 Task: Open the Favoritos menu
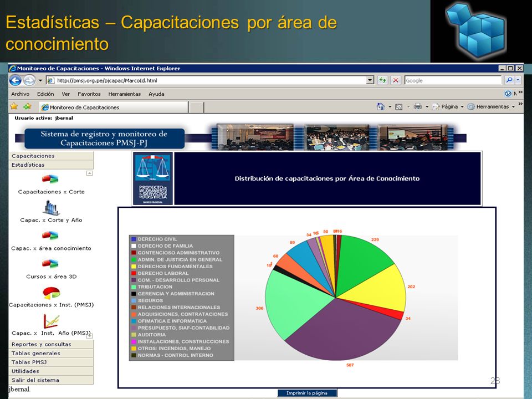pos(89,94)
